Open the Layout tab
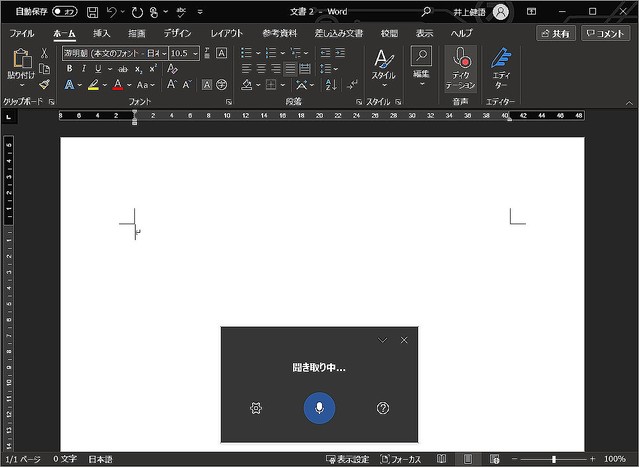639x467 pixels. [x=226, y=33]
